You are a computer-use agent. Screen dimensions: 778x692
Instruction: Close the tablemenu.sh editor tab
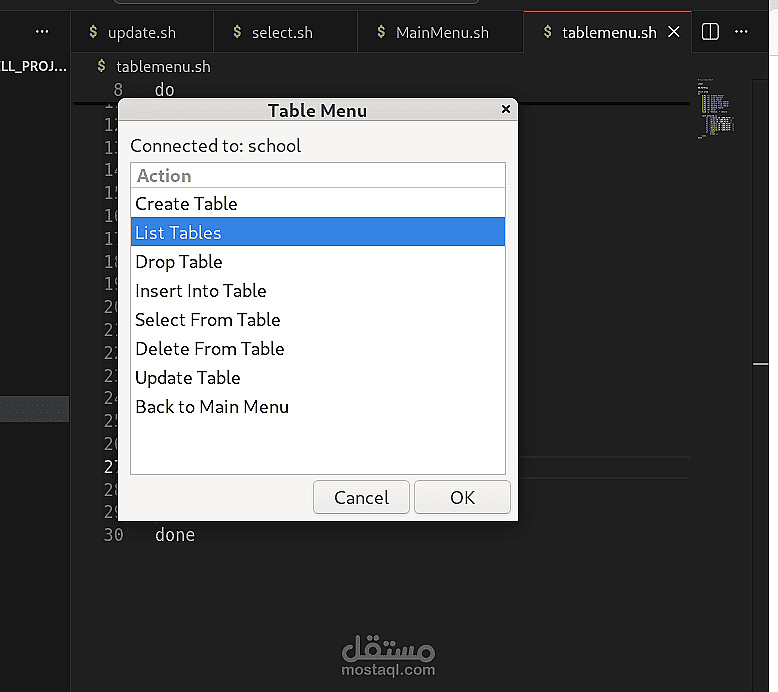[674, 32]
